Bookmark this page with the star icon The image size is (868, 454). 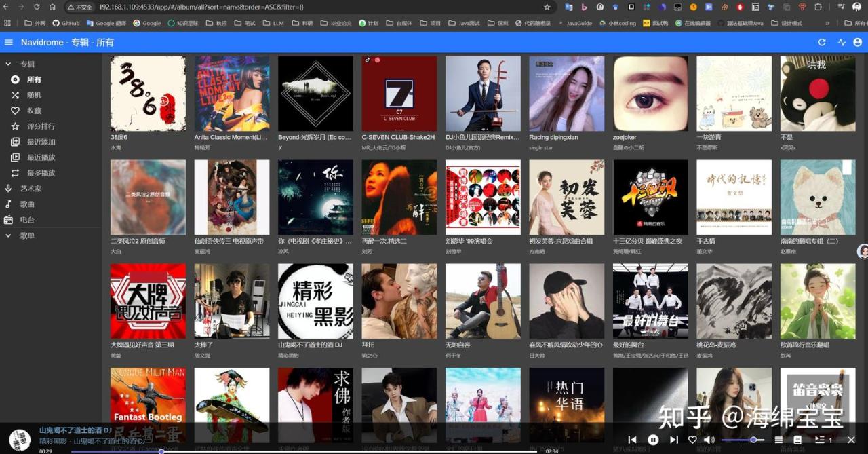point(547,7)
